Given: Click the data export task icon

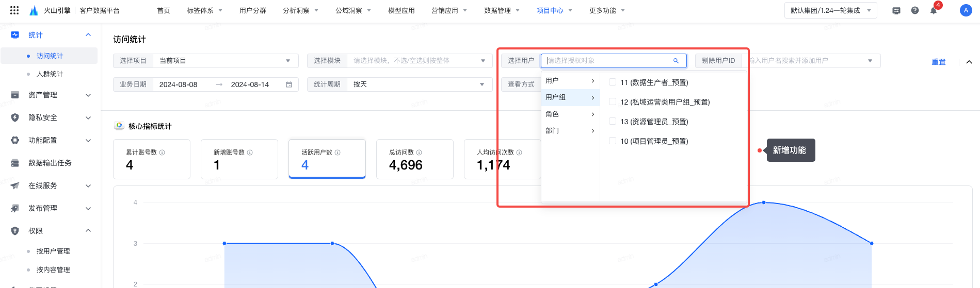Looking at the screenshot, I should [15, 163].
